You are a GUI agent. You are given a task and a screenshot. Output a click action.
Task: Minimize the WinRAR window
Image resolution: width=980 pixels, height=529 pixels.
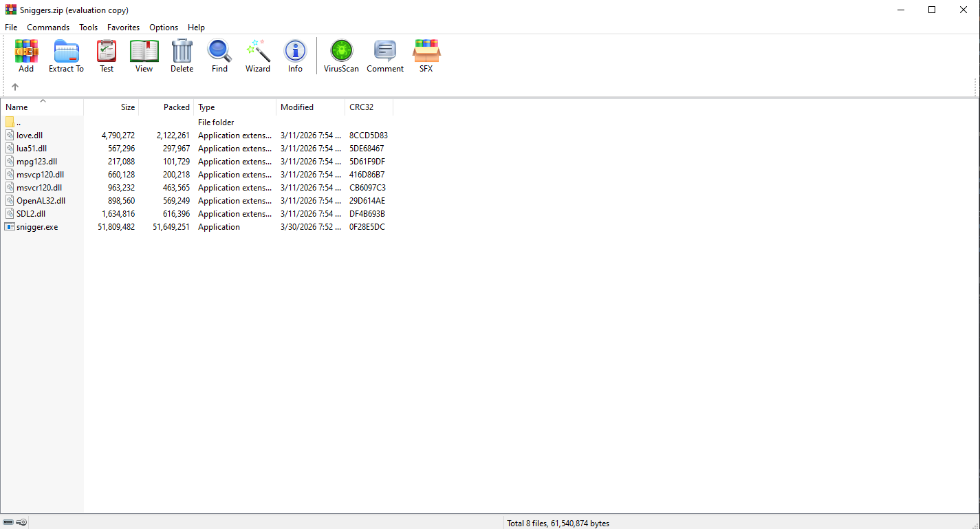pyautogui.click(x=900, y=10)
